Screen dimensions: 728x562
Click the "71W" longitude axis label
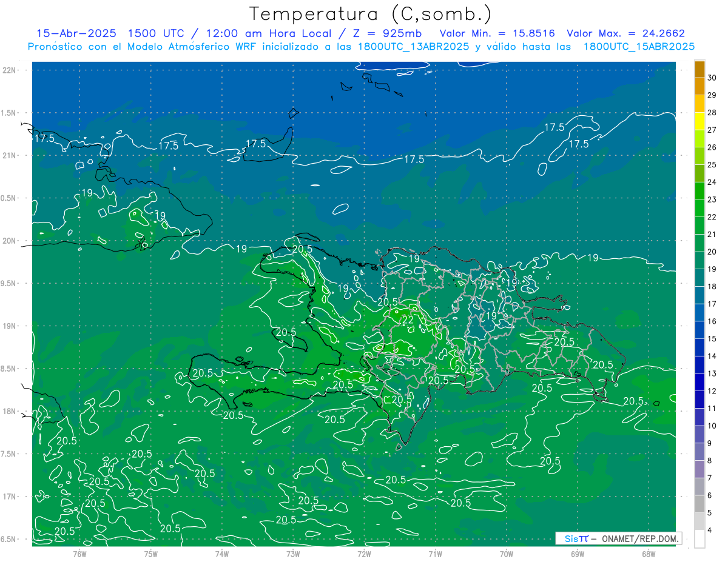(435, 554)
